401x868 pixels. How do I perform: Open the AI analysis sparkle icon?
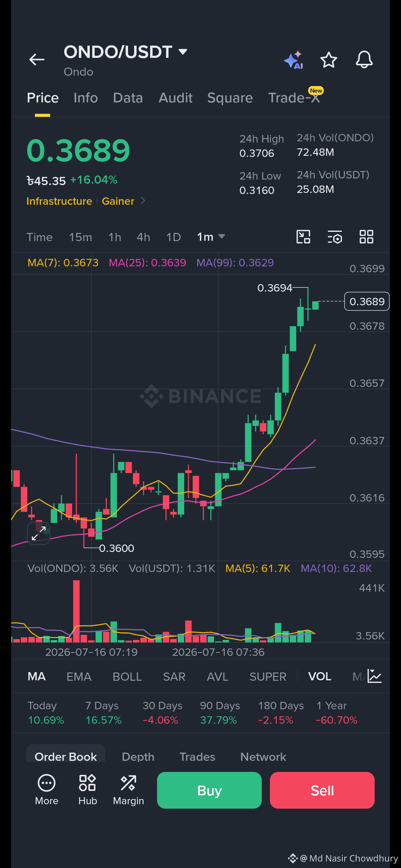[x=294, y=60]
